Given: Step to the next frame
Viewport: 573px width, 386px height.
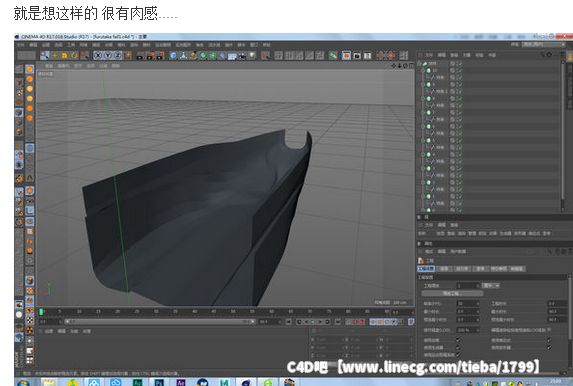Looking at the screenshot, I should pyautogui.click(x=320, y=322).
